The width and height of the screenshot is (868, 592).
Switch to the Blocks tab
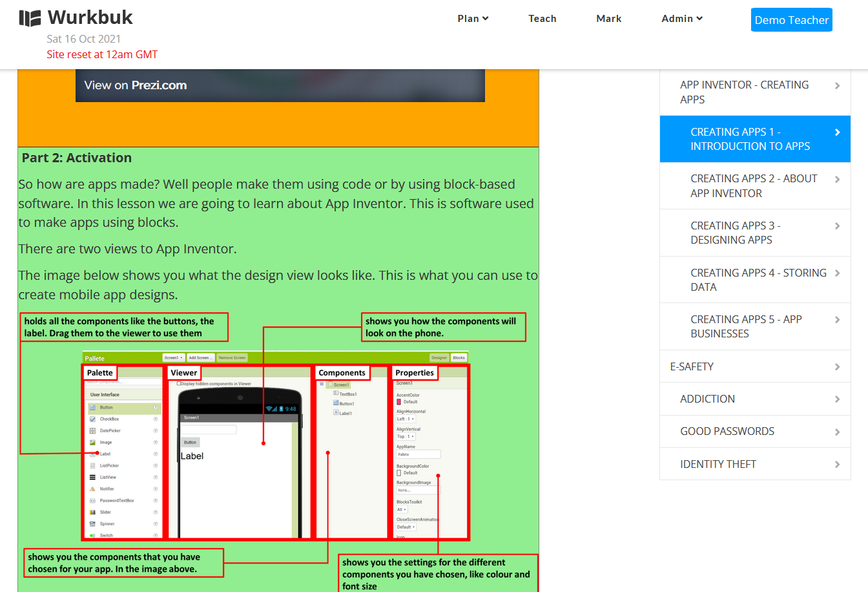pos(459,357)
